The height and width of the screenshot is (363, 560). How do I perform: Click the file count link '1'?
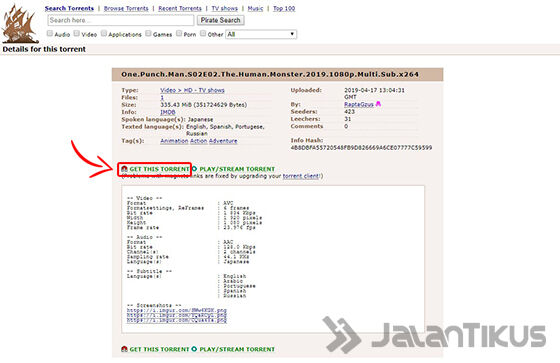click(162, 98)
